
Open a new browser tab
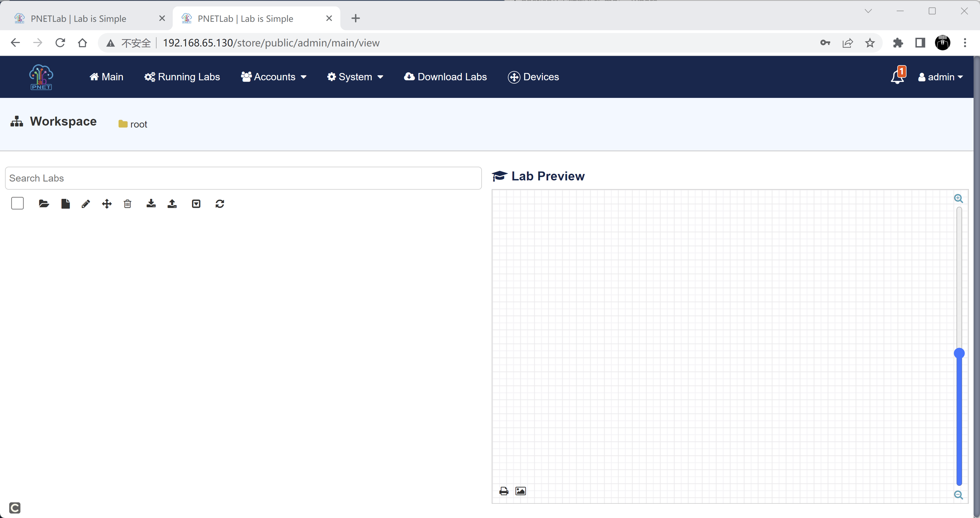point(355,18)
